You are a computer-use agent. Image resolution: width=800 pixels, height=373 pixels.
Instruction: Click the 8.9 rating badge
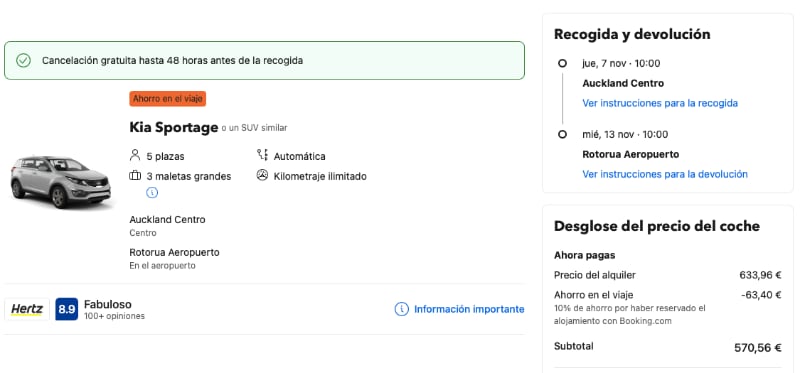(66, 309)
